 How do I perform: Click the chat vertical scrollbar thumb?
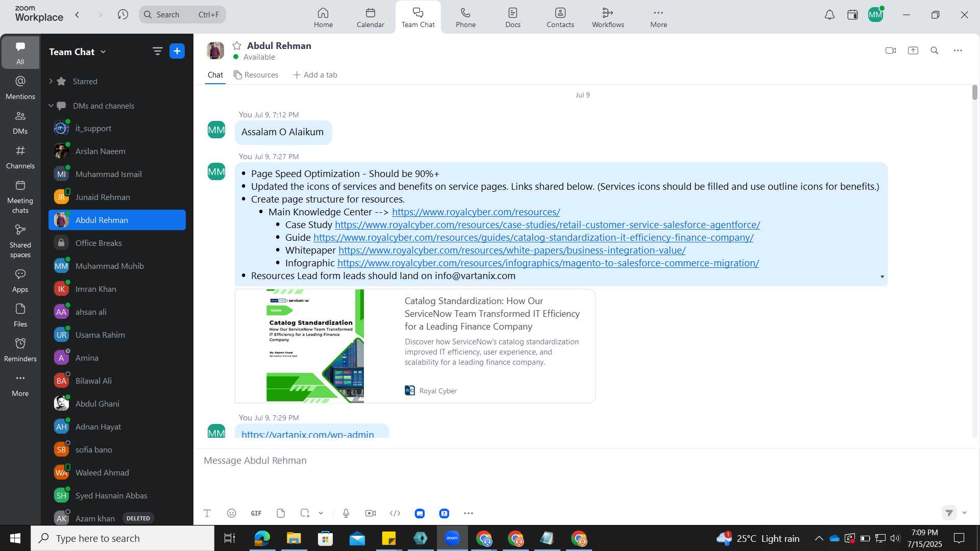pyautogui.click(x=974, y=92)
